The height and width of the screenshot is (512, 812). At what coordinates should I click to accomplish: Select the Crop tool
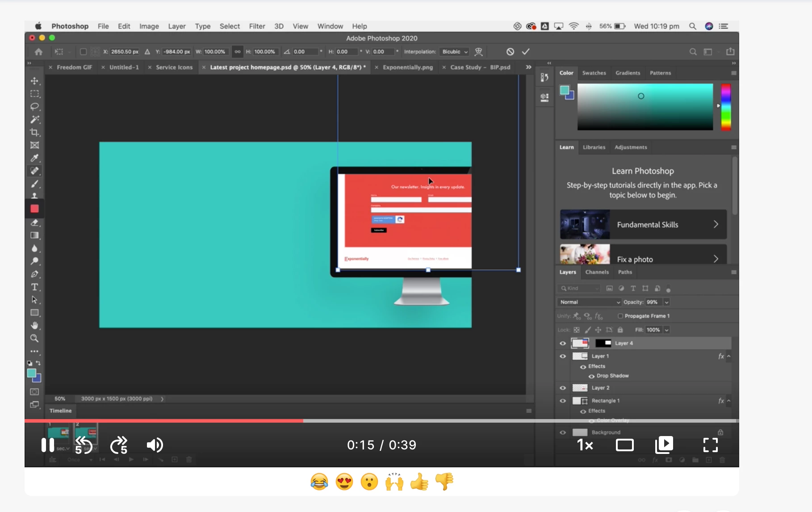(x=34, y=132)
